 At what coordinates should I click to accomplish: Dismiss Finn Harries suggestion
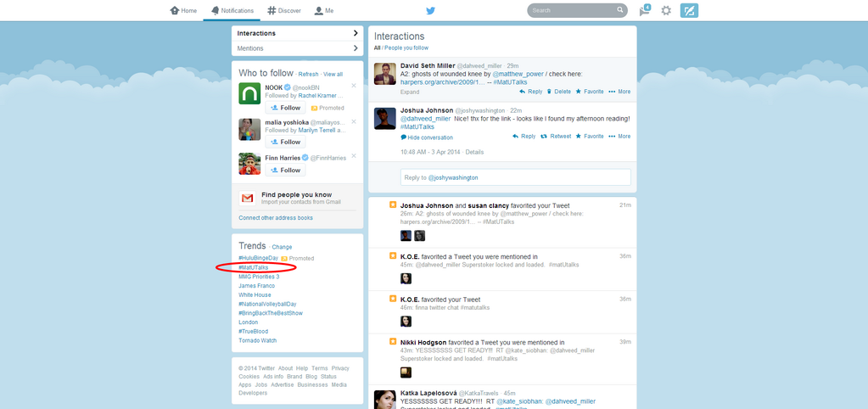[354, 157]
